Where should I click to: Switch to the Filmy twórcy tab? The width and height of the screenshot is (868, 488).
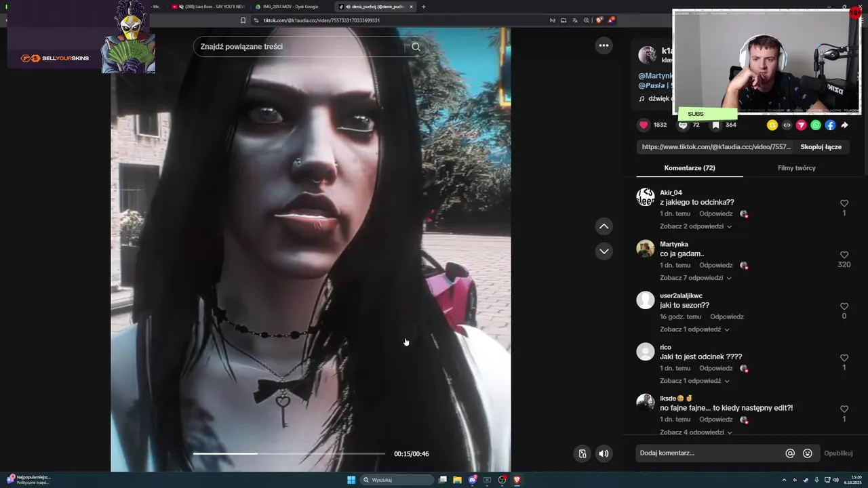click(797, 168)
